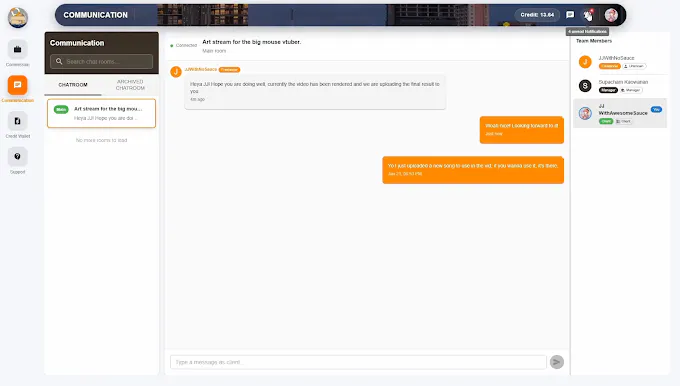Click the JJWithNoSauce sender avatar in chat
This screenshot has width=680, height=386.
(x=176, y=72)
